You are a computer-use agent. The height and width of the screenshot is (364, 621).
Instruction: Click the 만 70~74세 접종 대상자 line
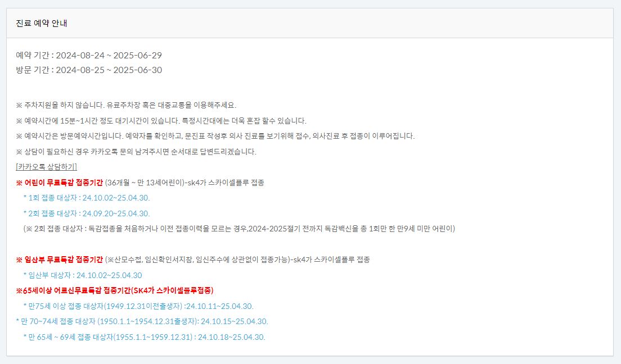142,321
